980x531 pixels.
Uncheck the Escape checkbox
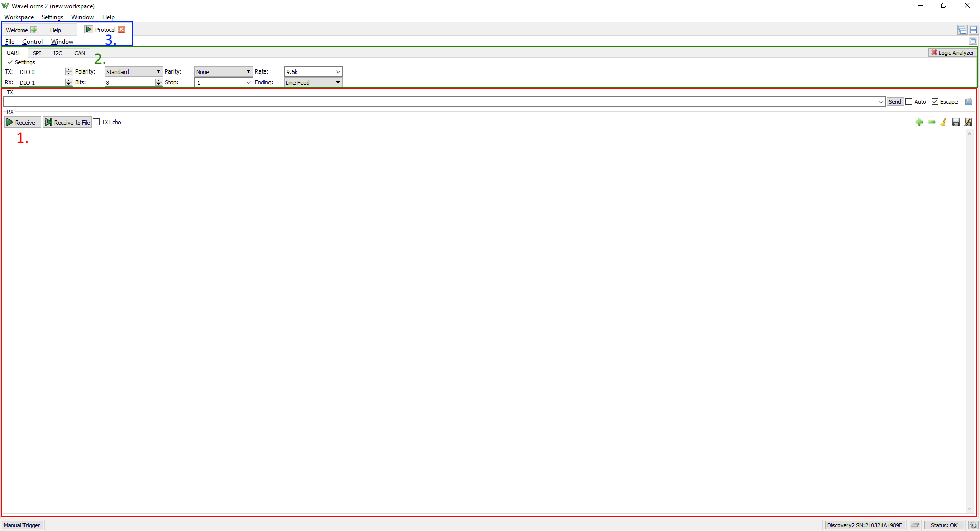coord(935,102)
